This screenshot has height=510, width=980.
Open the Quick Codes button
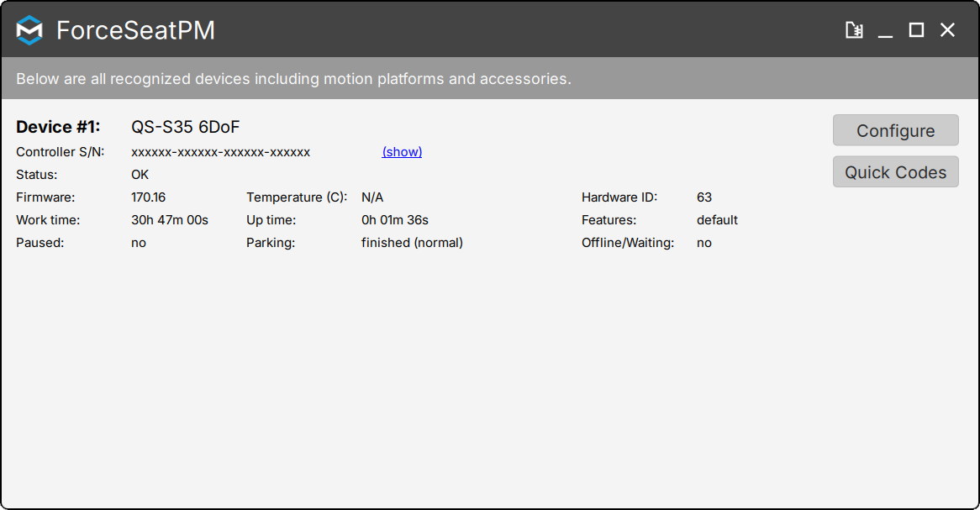896,172
